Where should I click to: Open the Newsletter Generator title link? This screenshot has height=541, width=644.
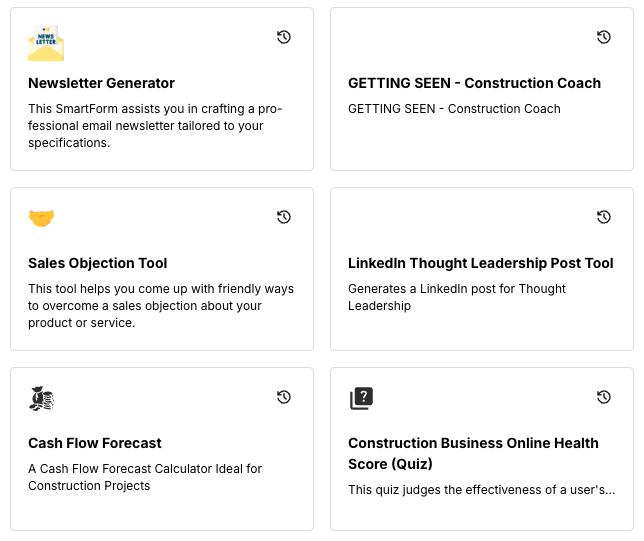[x=101, y=83]
